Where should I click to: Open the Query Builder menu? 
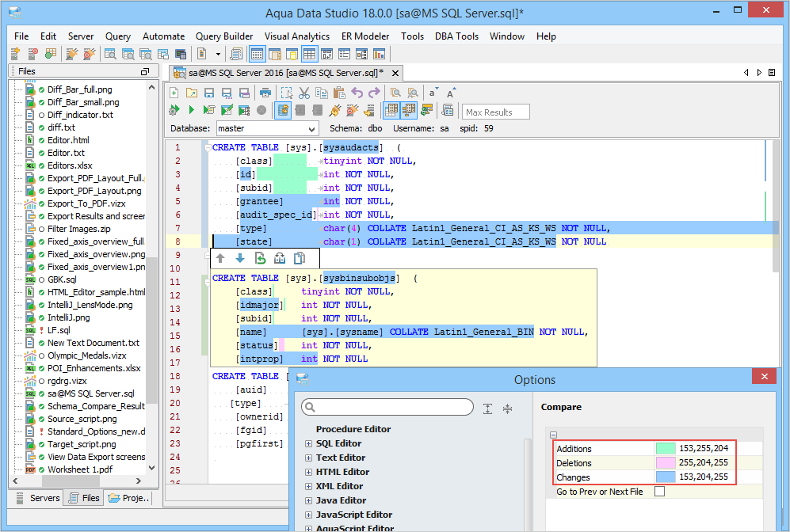224,36
